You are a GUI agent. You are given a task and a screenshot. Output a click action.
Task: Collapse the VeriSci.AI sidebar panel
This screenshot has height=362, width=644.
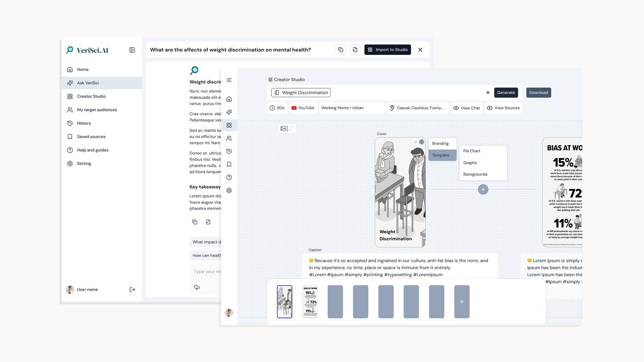coord(132,50)
